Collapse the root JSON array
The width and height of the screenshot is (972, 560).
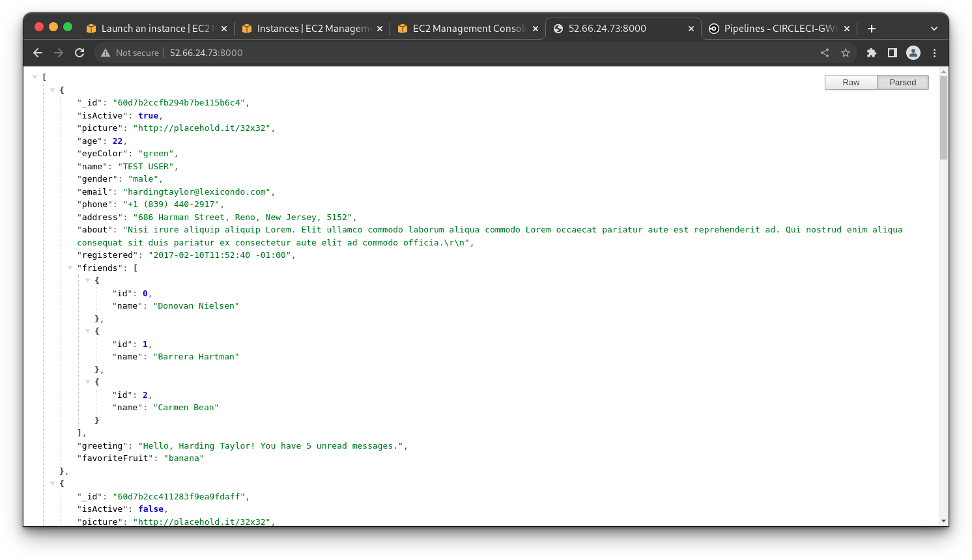point(35,77)
